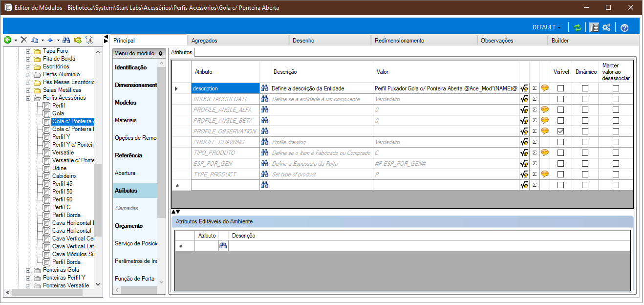Click the empty Atributo cell in editable attributes
The height and width of the screenshot is (305, 644).
pos(206,246)
